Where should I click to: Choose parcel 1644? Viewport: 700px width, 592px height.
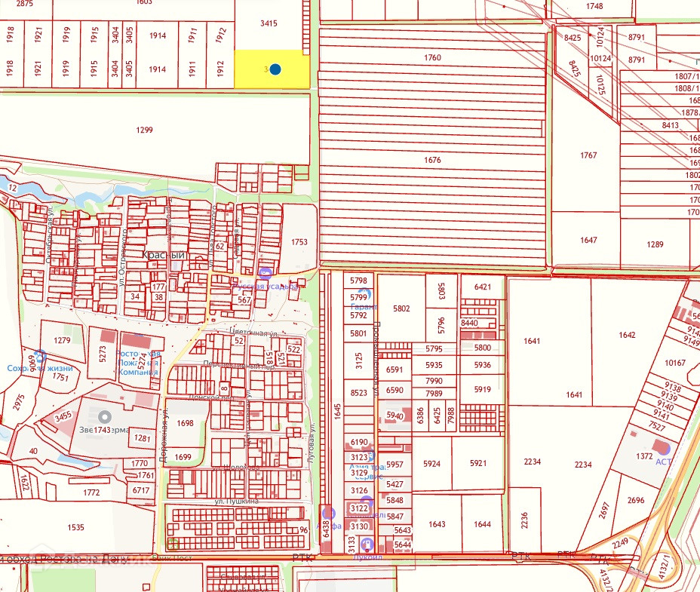pos(482,524)
